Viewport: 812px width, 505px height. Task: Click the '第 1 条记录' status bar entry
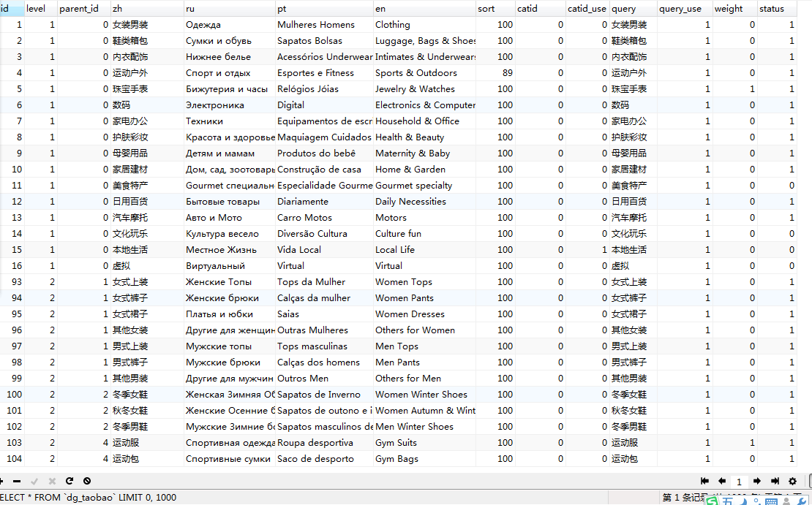click(x=683, y=497)
